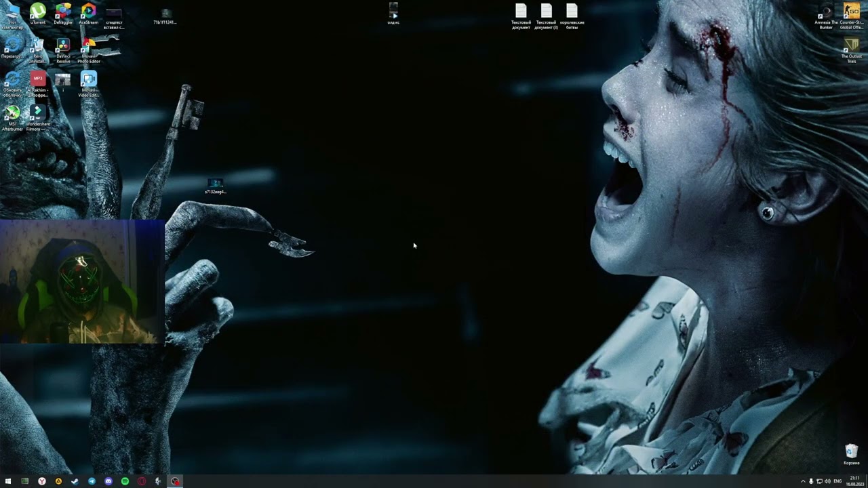Select the Counter-Strike Global Offensive shortcut
This screenshot has width=868, height=488.
851,17
